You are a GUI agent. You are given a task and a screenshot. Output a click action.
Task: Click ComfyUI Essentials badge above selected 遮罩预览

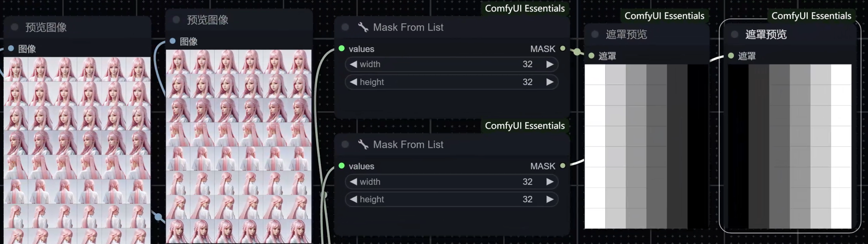[811, 16]
